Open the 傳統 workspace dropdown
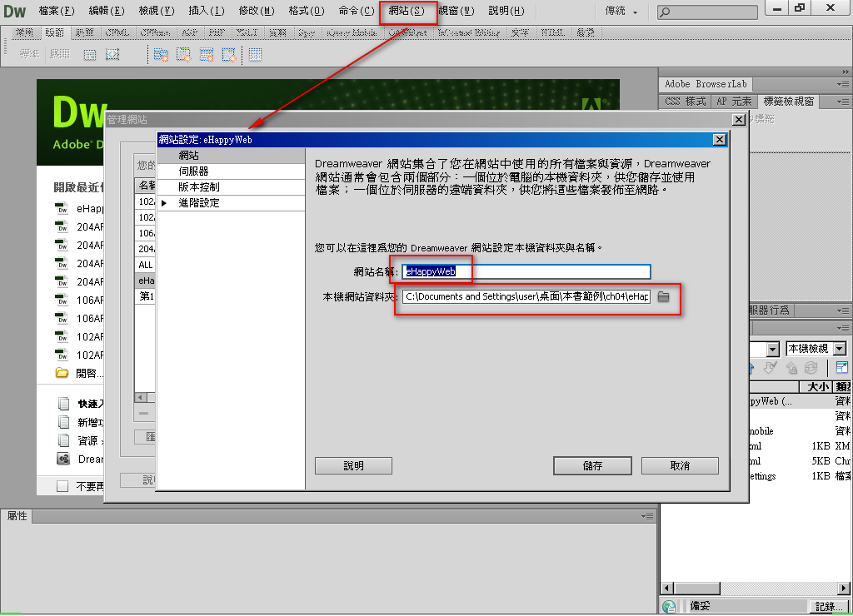The image size is (853, 616). click(621, 11)
